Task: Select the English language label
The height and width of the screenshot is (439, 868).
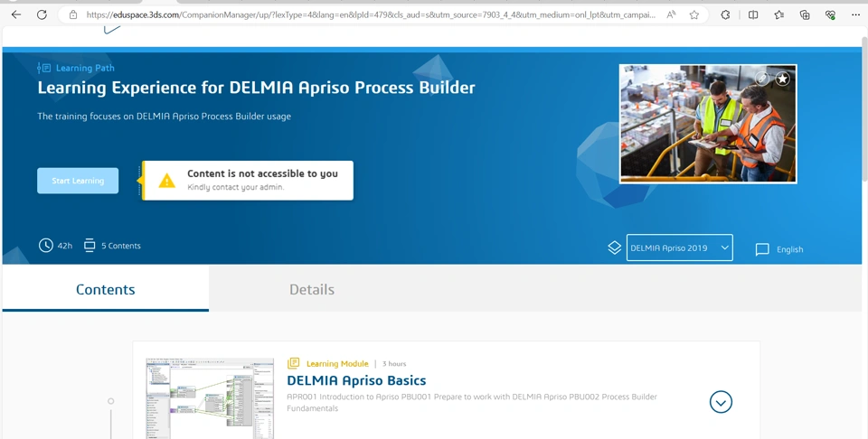Action: tap(789, 249)
